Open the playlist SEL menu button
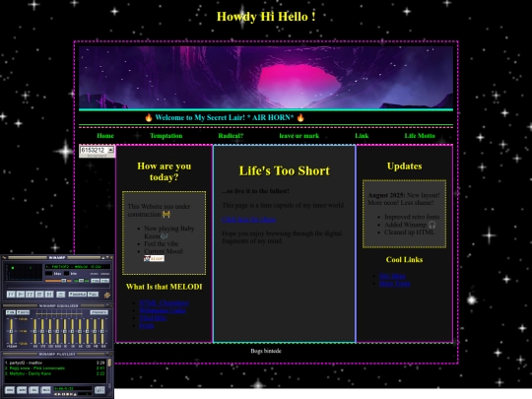Screen dimensions: 532x399 (33, 390)
